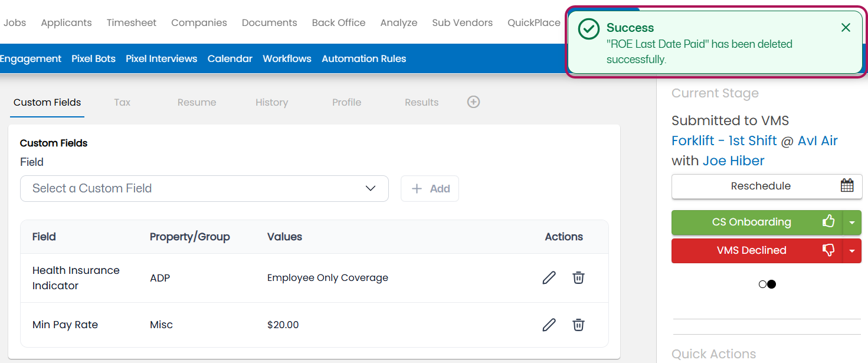Click the Submitted to VMS stage text
The image size is (868, 363).
click(x=730, y=120)
